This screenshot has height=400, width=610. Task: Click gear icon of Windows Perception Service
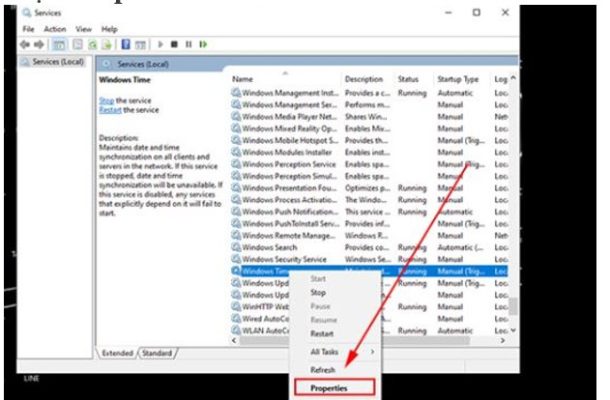(x=236, y=164)
